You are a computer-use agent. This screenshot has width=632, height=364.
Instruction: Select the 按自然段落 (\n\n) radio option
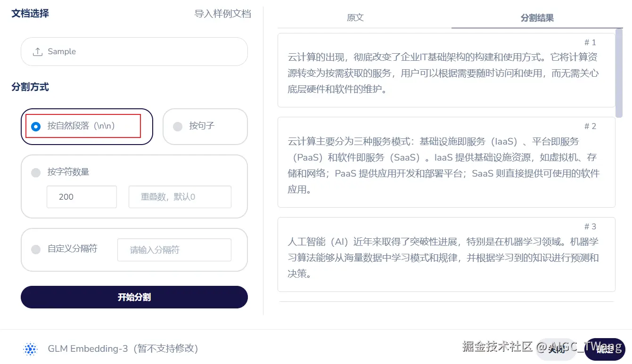point(36,126)
